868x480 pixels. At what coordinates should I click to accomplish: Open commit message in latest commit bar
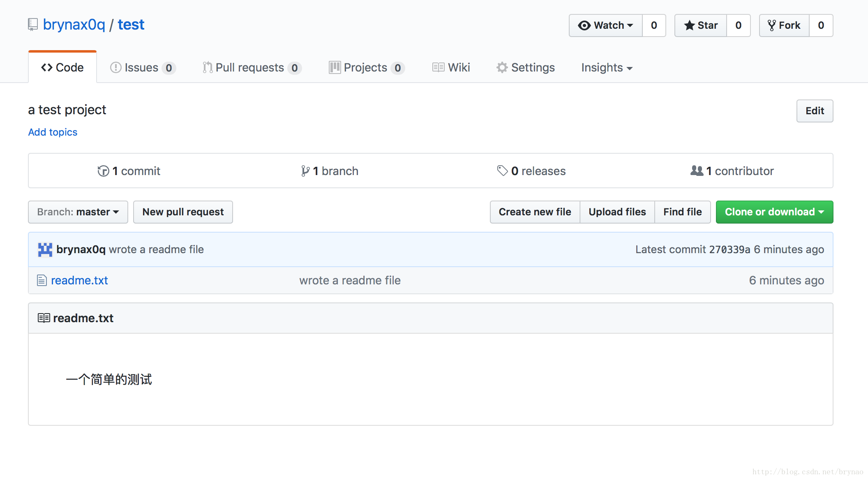156,249
